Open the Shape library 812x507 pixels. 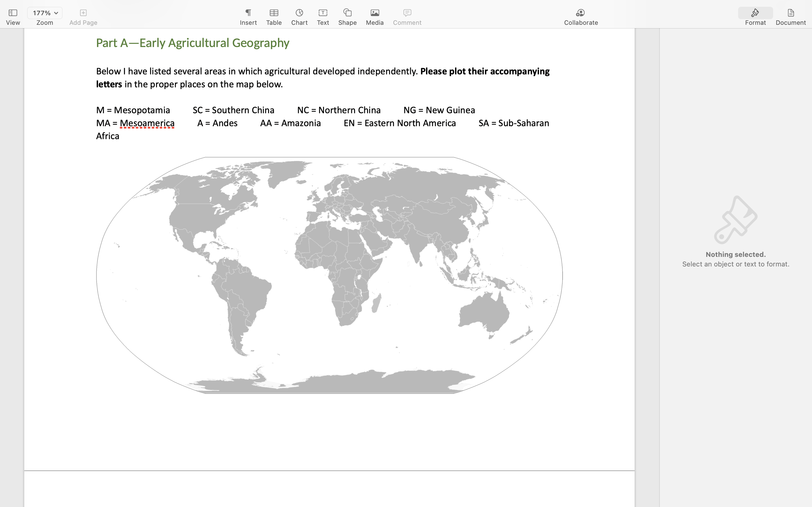click(x=347, y=13)
